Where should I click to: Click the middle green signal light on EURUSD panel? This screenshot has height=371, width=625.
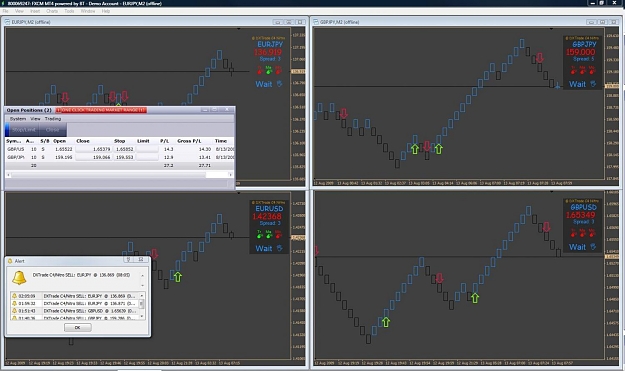point(269,235)
